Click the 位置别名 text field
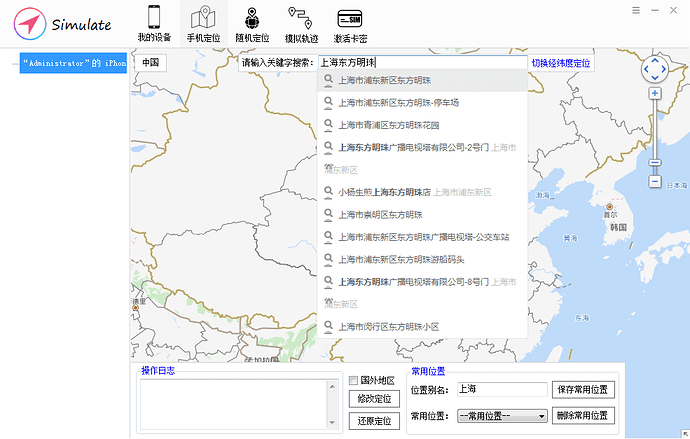Screen dimensions: 690x439 pos(501,389)
